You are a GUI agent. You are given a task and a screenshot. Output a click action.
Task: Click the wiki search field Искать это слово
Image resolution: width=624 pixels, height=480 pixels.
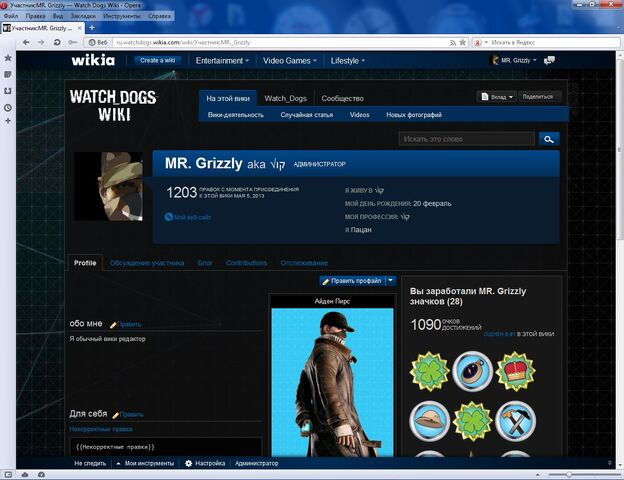(467, 139)
